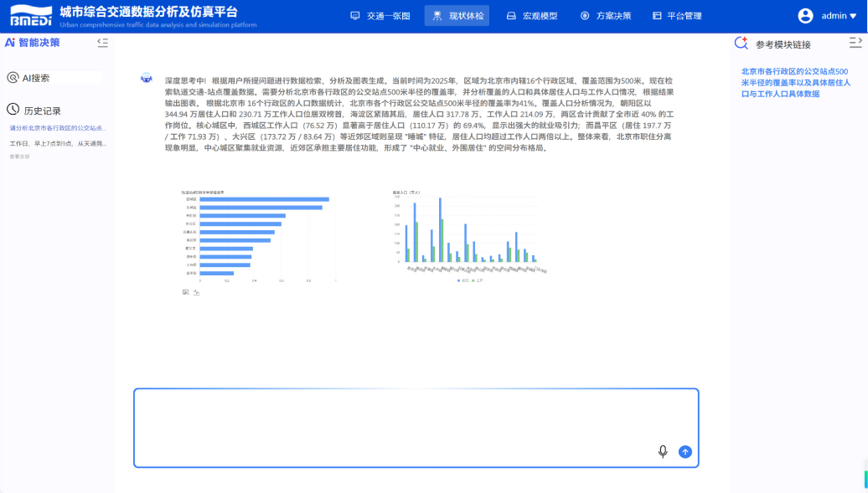Screen dimensions: 868x493
Task: Switch to the 宏观模型 menu
Action: click(532, 16)
